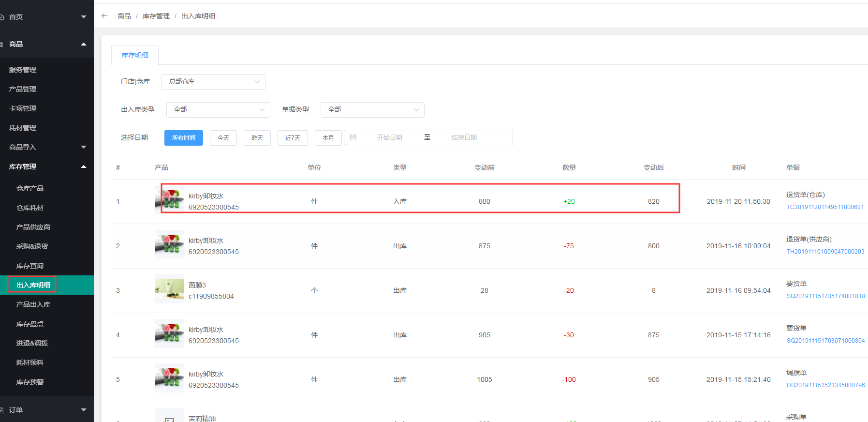This screenshot has width=868, height=422.
Task: Click the 结束日期 input field
Action: click(464, 137)
